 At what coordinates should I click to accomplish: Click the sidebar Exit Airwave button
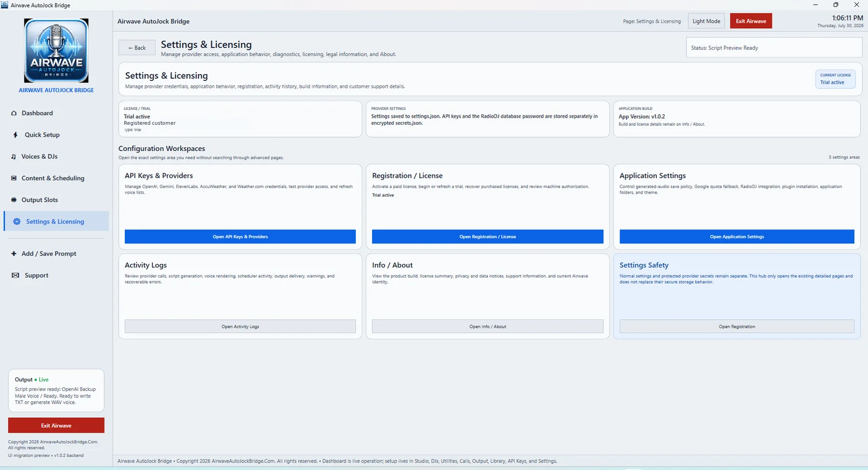click(x=56, y=426)
